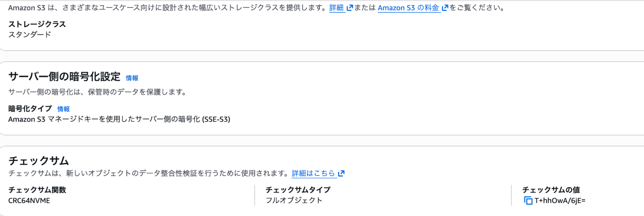Click the CRC64NVME checksum function value
This screenshot has height=216, width=644.
point(29,200)
